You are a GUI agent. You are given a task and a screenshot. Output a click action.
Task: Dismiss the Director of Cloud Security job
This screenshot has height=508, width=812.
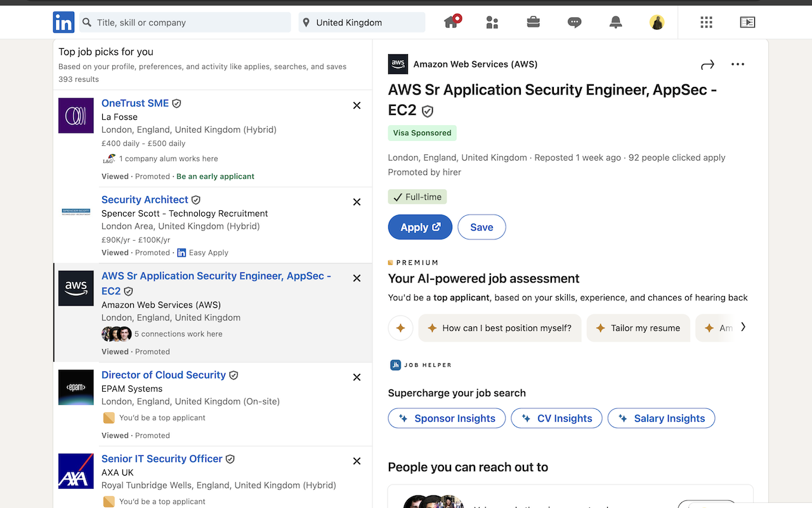(x=357, y=377)
